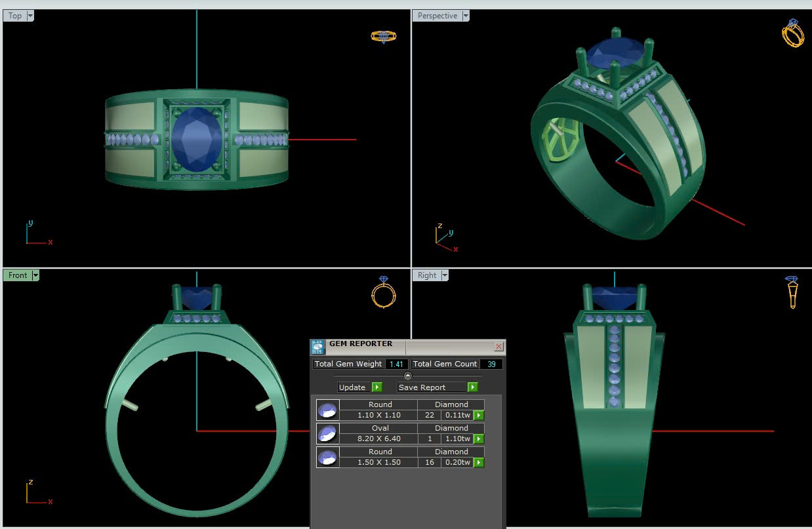Click green arrow next to 1.10tw

coord(479,439)
